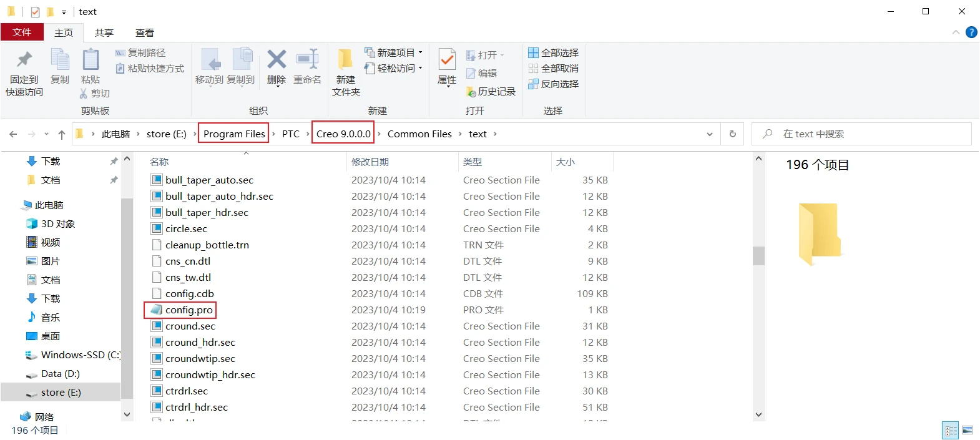Click the file list vertical scrollbar thumb
This screenshot has height=440, width=980.
coord(759,256)
